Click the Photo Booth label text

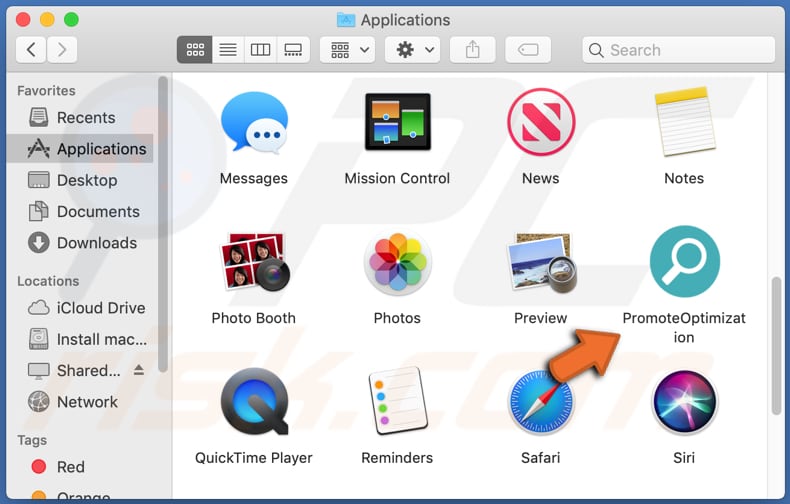[x=254, y=318]
